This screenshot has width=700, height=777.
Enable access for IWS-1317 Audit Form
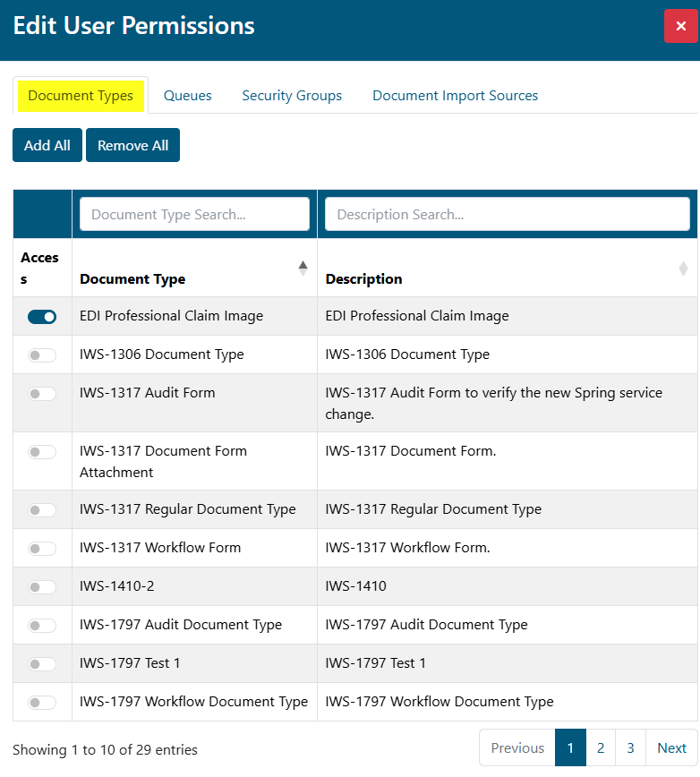(x=42, y=394)
